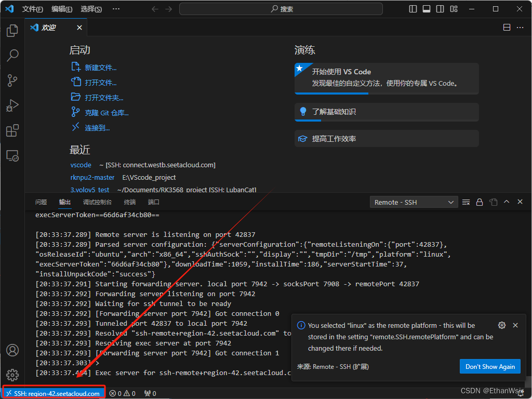532x399 pixels.
Task: Open the Manage gear in activity bar
Action: click(x=12, y=375)
